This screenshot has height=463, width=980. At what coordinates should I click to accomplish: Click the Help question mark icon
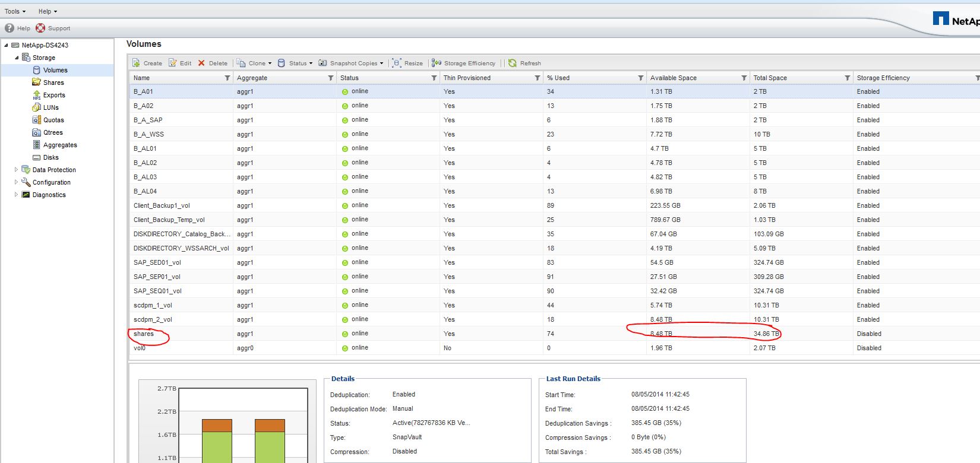[x=10, y=28]
